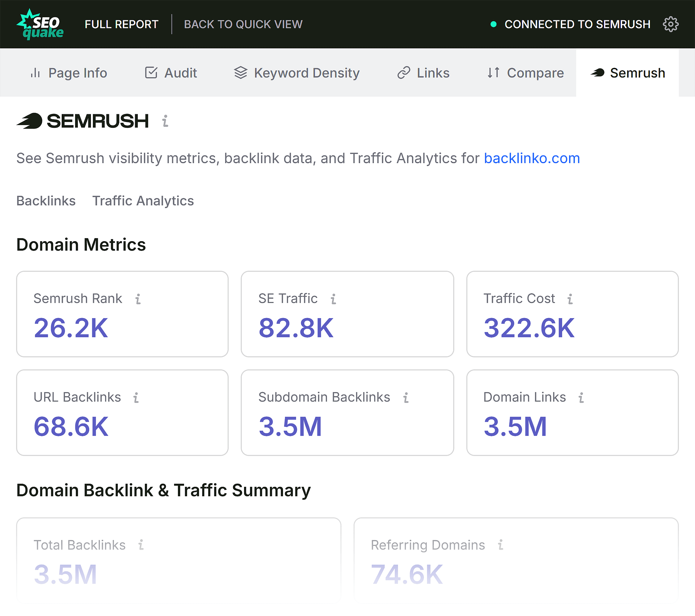Go to the Links tab
The image size is (695, 616).
[423, 73]
